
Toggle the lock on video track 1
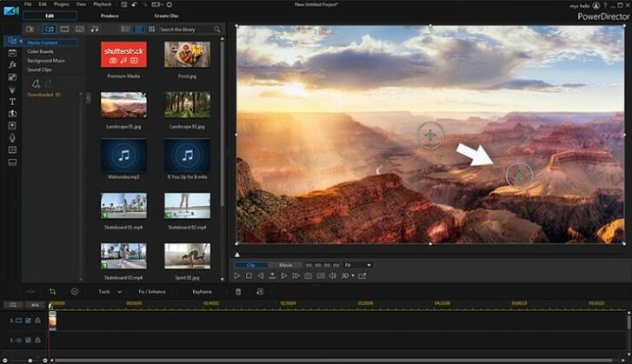[x=37, y=321]
